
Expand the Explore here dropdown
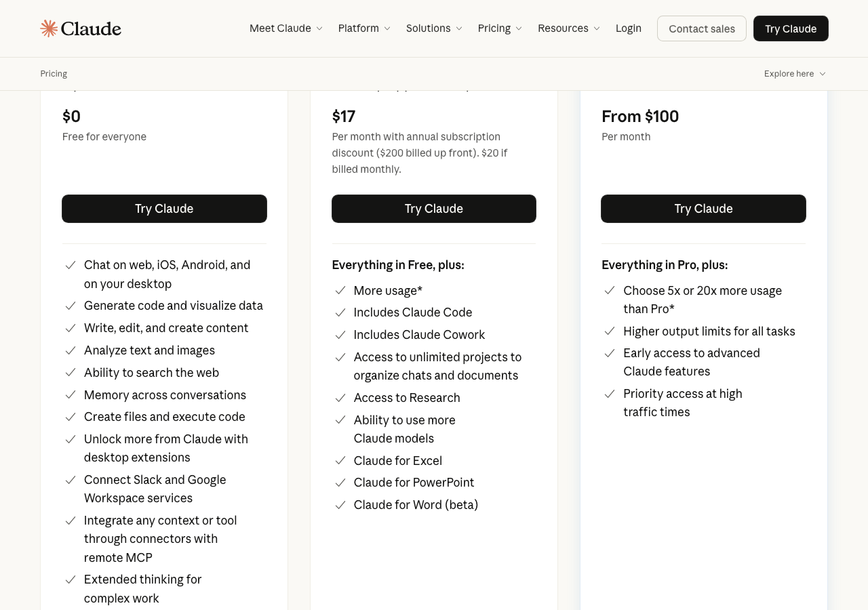click(x=794, y=74)
